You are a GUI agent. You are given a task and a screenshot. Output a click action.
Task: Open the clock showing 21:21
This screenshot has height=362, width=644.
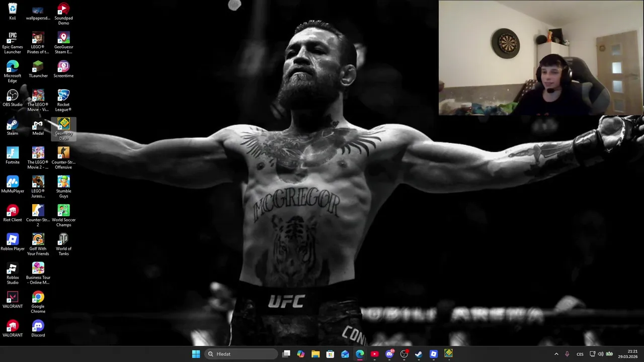627,354
